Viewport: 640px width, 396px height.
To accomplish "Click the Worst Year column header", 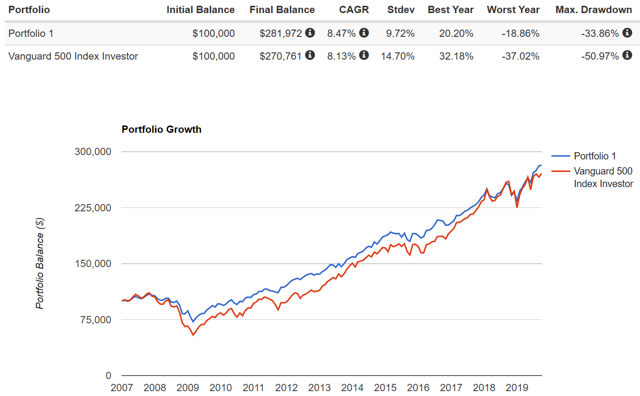I will pyautogui.click(x=513, y=10).
